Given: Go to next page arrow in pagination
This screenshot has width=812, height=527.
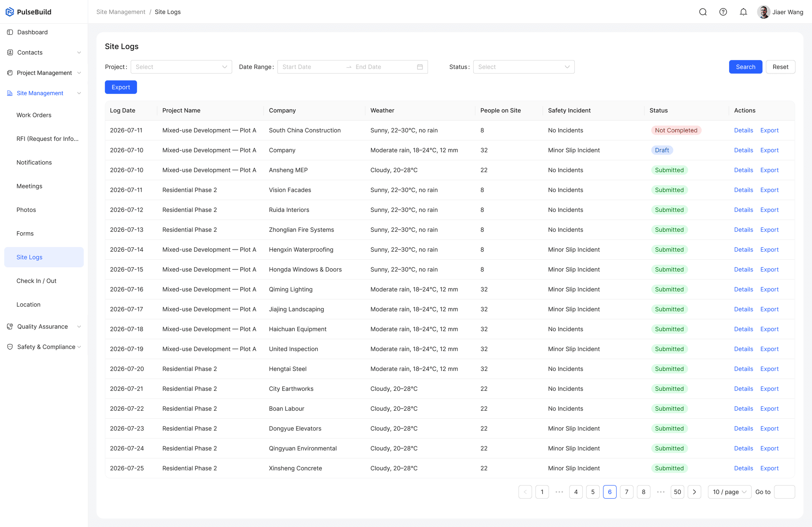Looking at the screenshot, I should click(x=694, y=492).
